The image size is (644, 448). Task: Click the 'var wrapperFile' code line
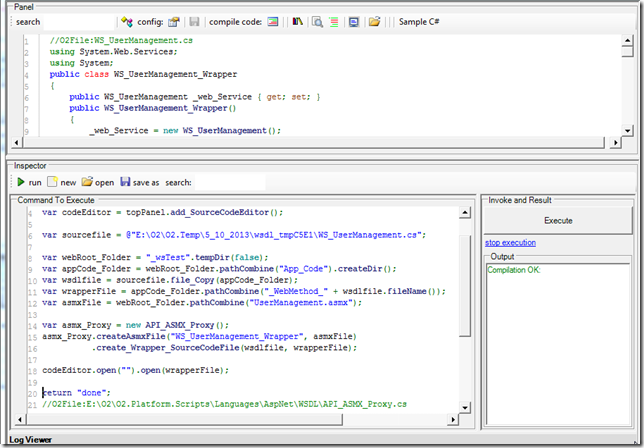pyautogui.click(x=244, y=291)
